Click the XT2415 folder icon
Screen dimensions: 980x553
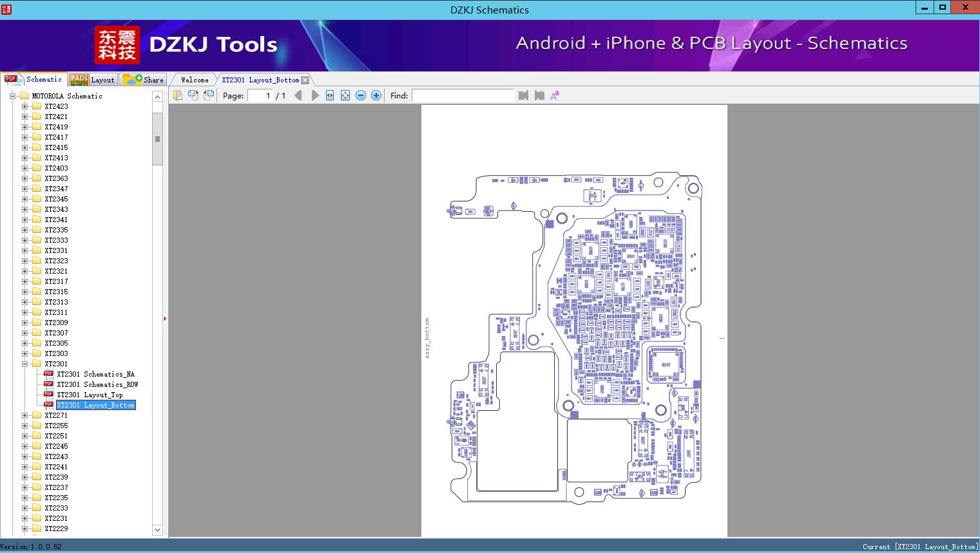[x=37, y=147]
